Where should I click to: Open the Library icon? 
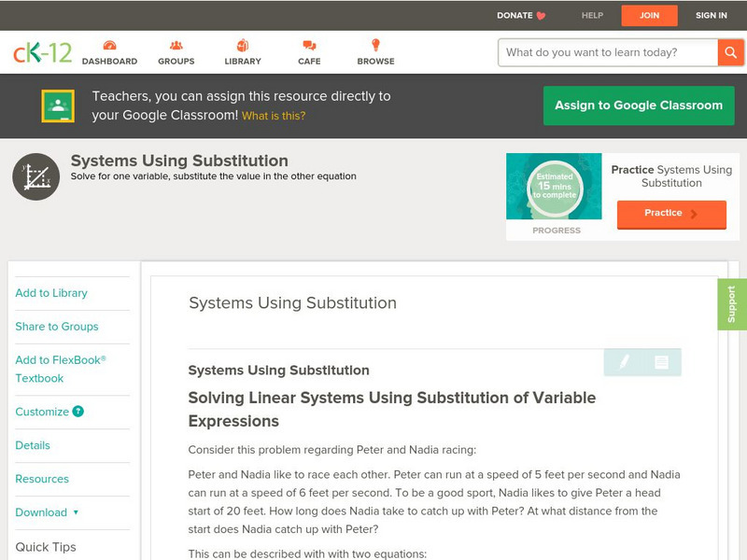(243, 46)
